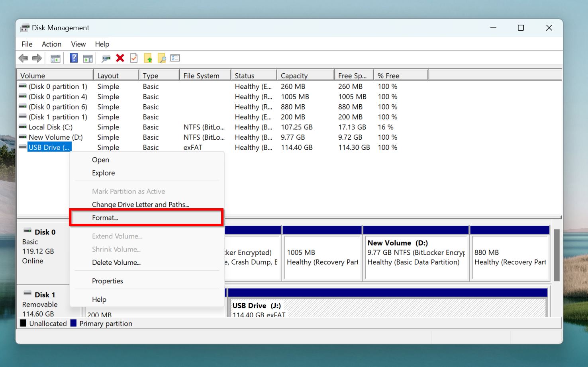The image size is (588, 367).
Task: Click the Disk 1 drive icon in lower pane
Action: point(27,293)
